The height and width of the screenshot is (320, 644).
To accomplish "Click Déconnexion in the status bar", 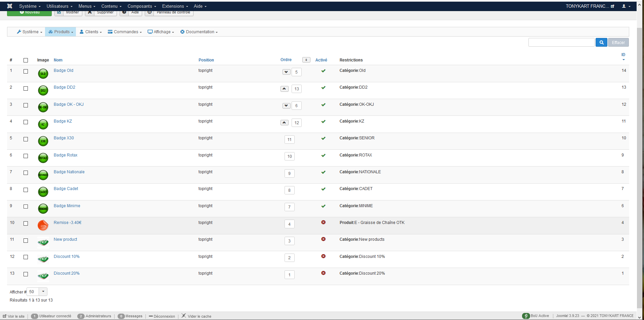I will [162, 316].
